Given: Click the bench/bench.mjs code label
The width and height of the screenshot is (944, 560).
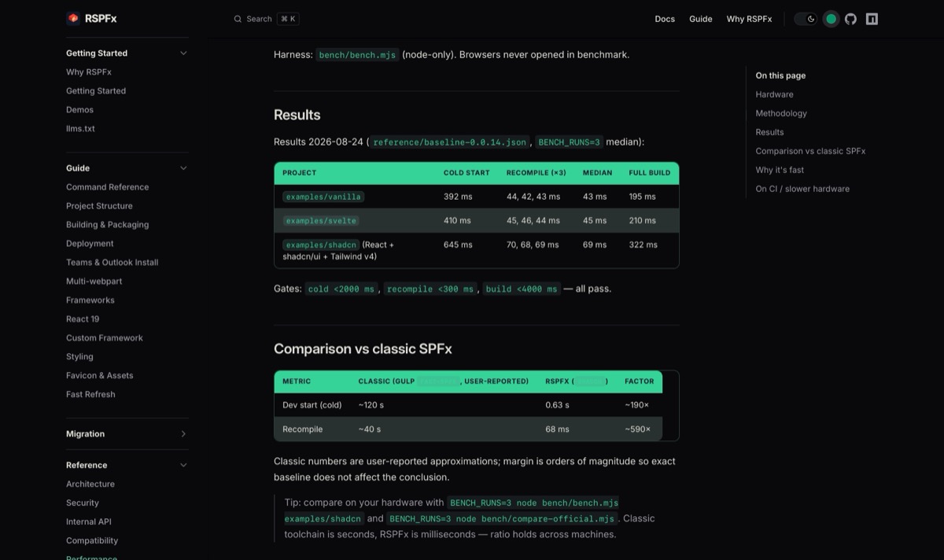Looking at the screenshot, I should tap(357, 55).
